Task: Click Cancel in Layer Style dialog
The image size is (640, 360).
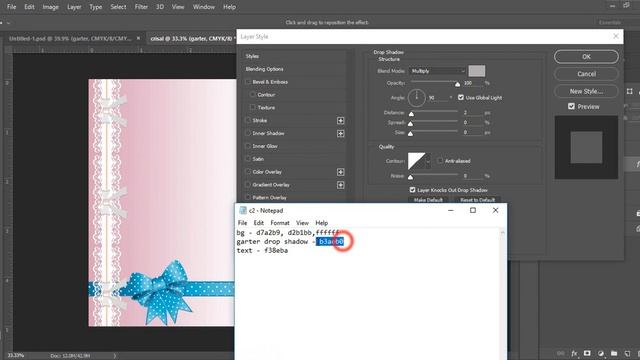Action: coord(586,74)
